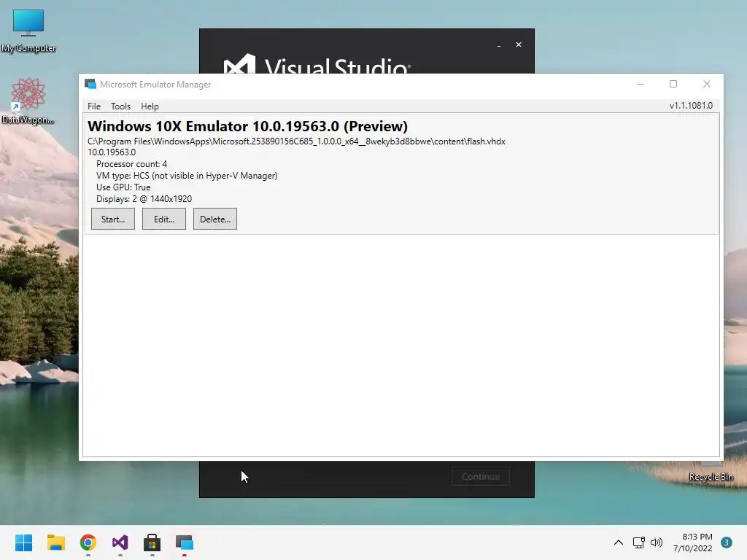Open notification center badge
747x560 pixels.
(727, 542)
